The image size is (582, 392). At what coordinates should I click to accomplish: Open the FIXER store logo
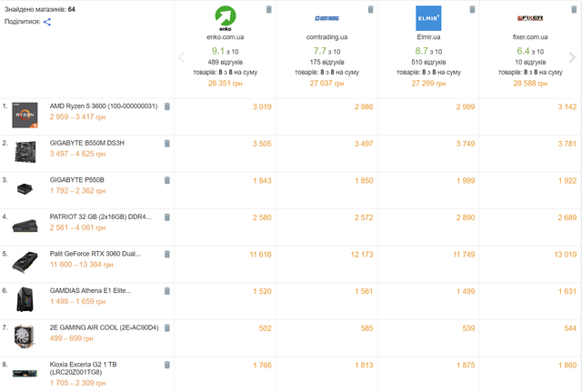tap(530, 18)
